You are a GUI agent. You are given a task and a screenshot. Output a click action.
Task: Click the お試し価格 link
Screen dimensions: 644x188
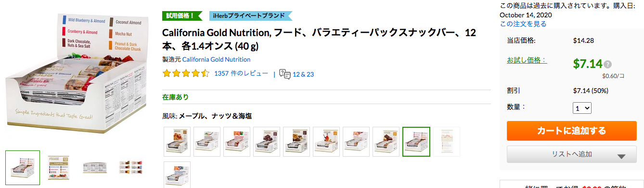point(527,60)
